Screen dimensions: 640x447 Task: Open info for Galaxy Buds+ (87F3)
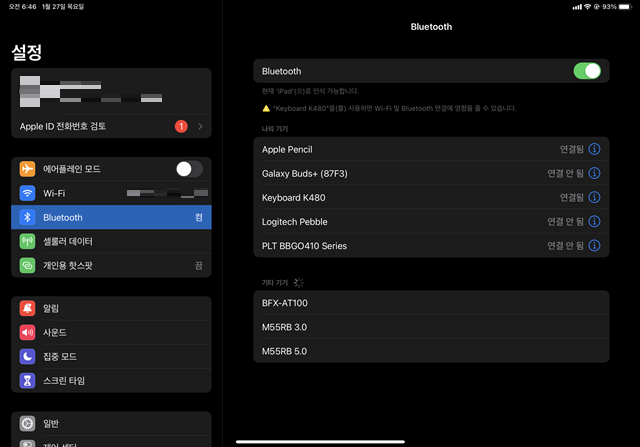pos(594,173)
